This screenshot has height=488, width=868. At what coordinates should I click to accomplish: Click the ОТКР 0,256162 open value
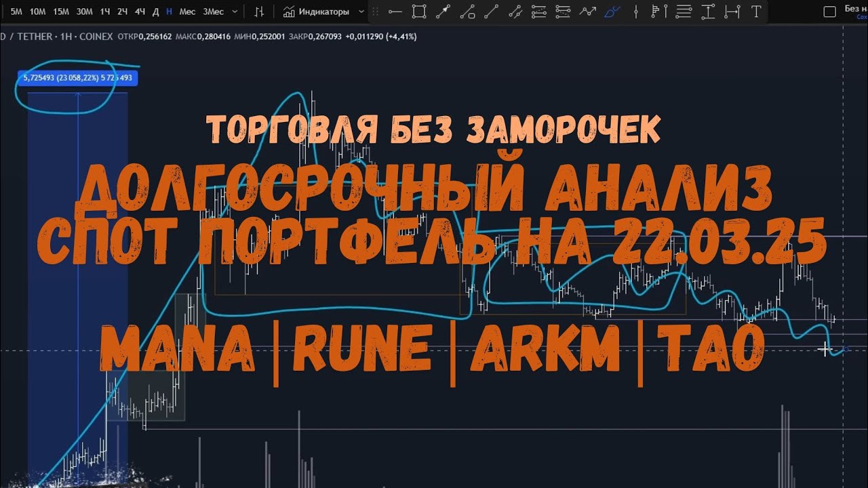(x=144, y=37)
